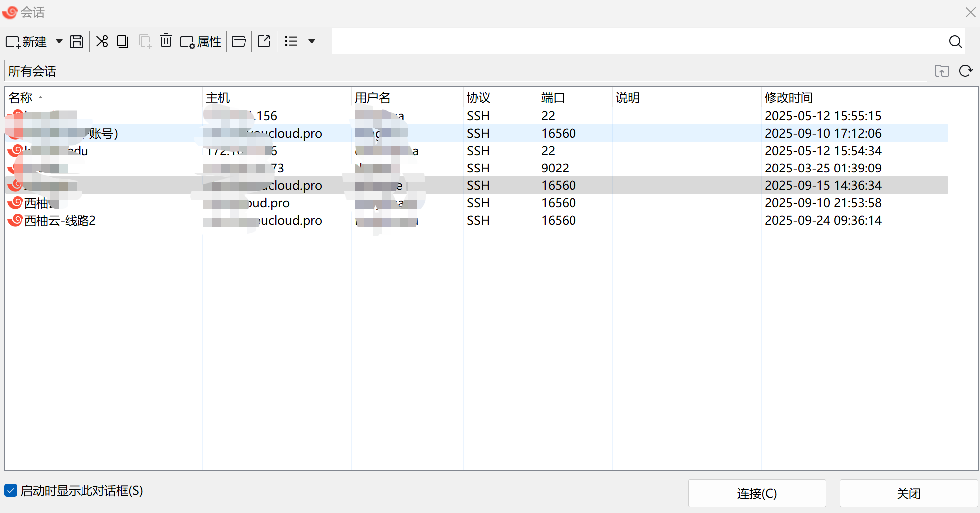Toggle 启动时显示此对话框 checkbox

coord(11,490)
